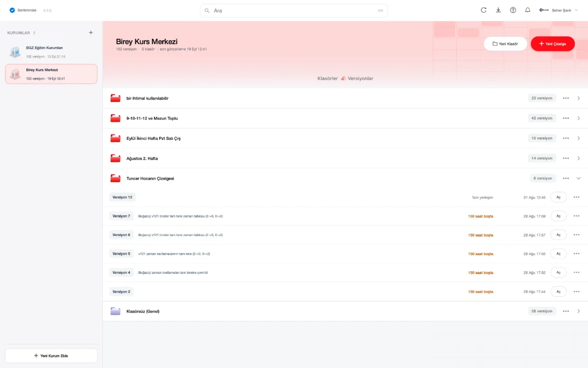Click the folder icon for 'Ağustos 2. Hafta'
This screenshot has height=368, width=588.
pyautogui.click(x=116, y=158)
